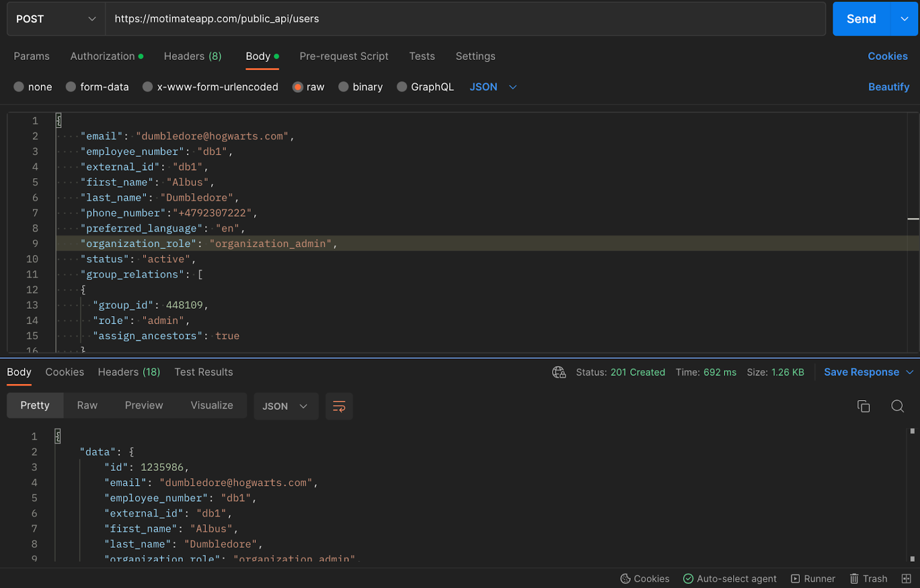Click the copy response icon
Image resolution: width=920 pixels, height=588 pixels.
click(x=864, y=406)
